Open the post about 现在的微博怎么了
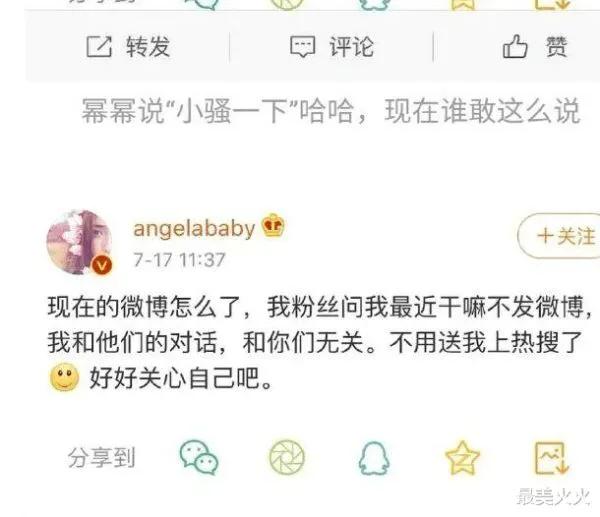Viewport: 600px width, 517px height. pos(320,342)
